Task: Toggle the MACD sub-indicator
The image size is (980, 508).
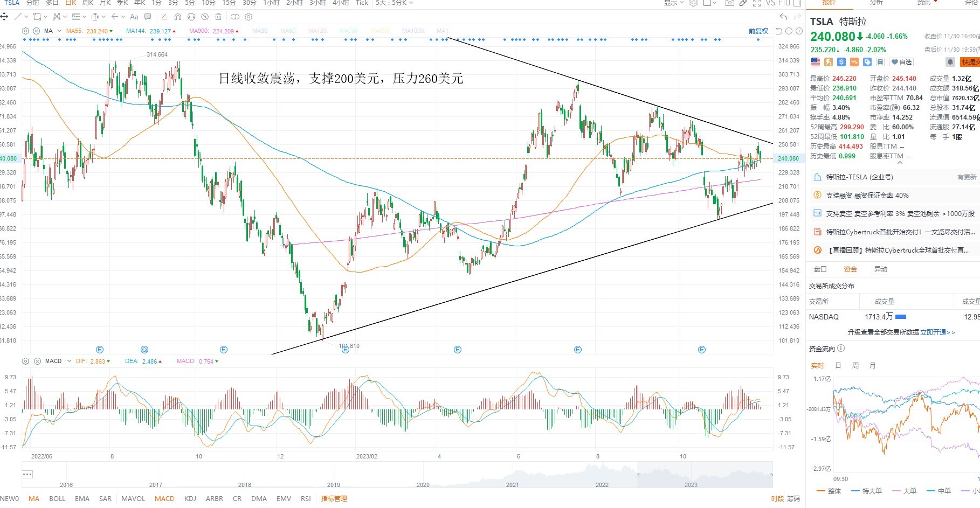Action: (164, 498)
